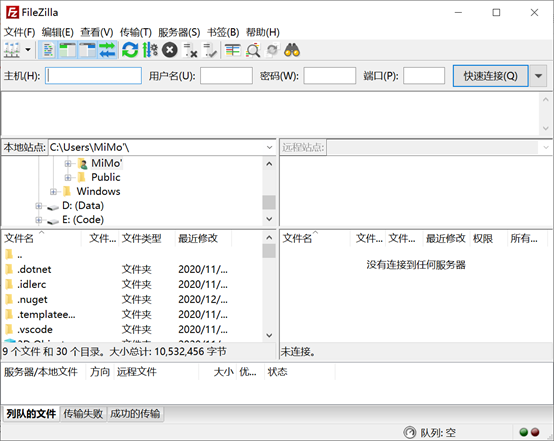This screenshot has width=554, height=441.
Task: Click local tree scrollbar up arrow
Action: coord(269,164)
